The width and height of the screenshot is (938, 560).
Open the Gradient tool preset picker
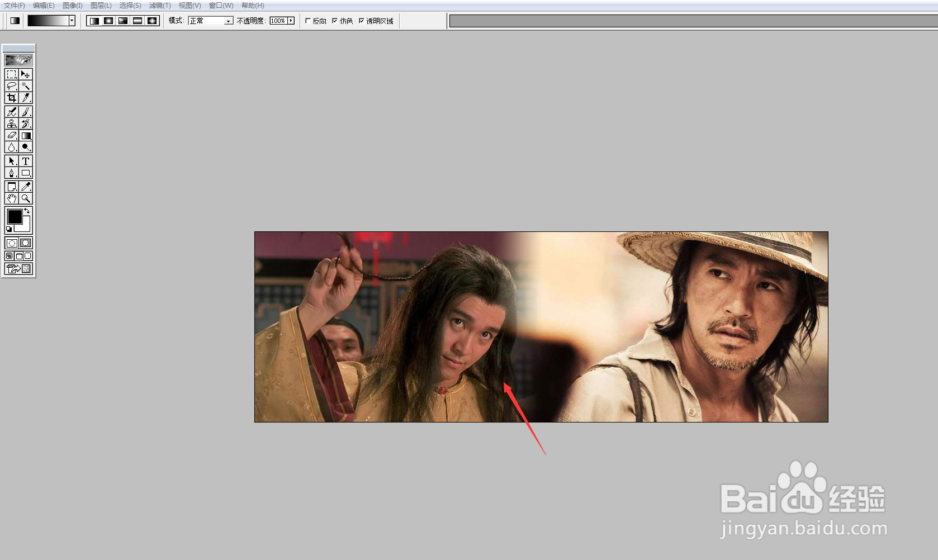15,21
